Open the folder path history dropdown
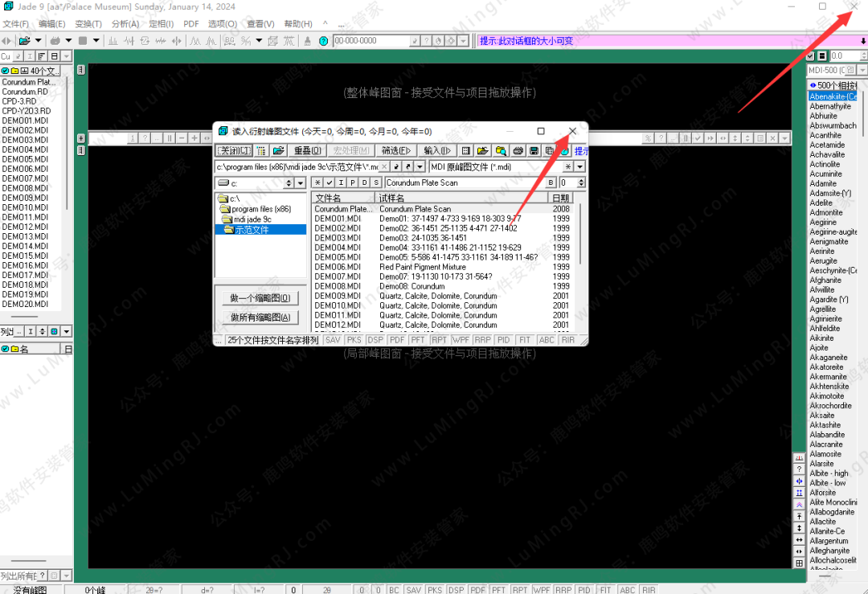Screen dimensions: 868x594 pyautogui.click(x=420, y=166)
